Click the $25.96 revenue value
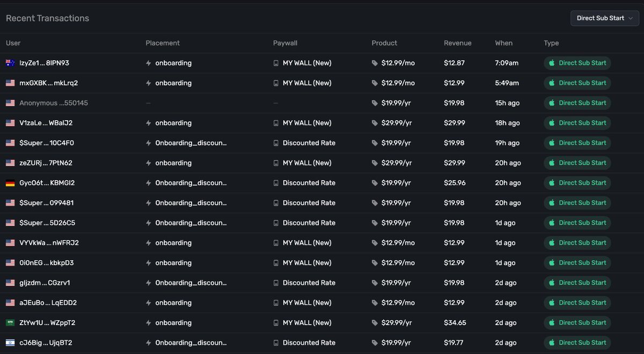The image size is (644, 354). [x=455, y=183]
